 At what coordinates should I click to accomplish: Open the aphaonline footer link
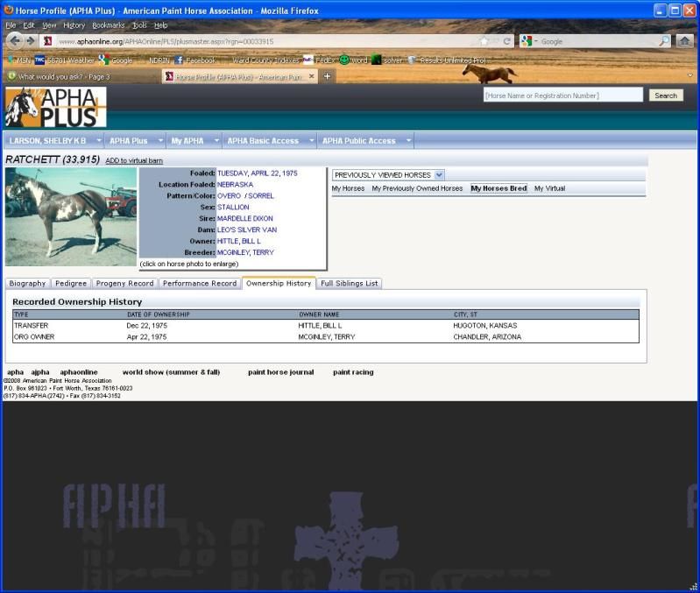[x=79, y=372]
